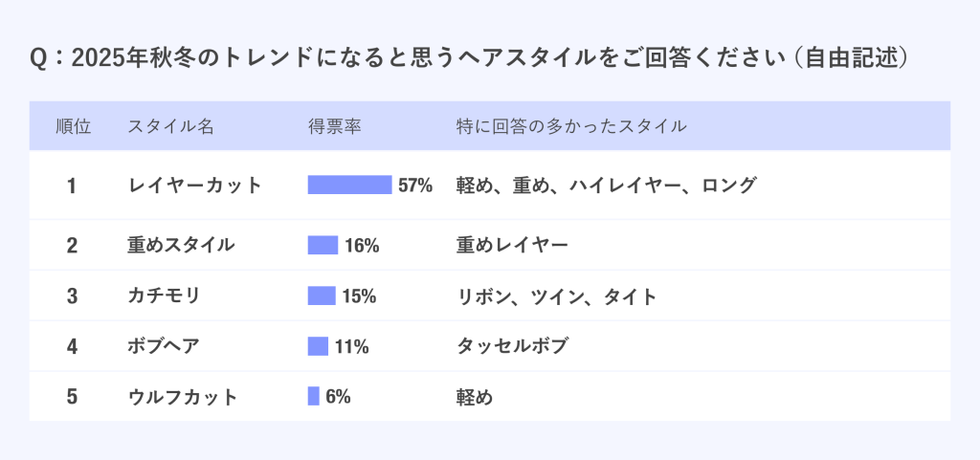This screenshot has width=980, height=460.
Task: Click the 順位 column header
Action: click(x=73, y=126)
